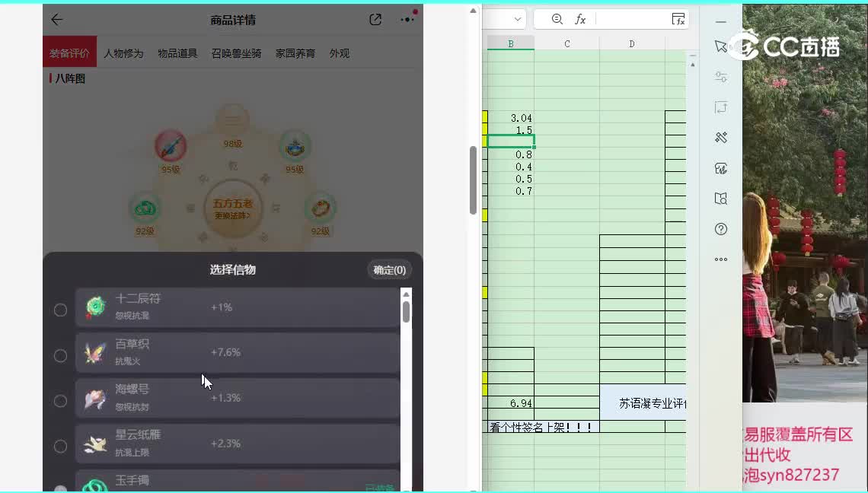Select the 92级 orange bracelet slot on right

[321, 208]
